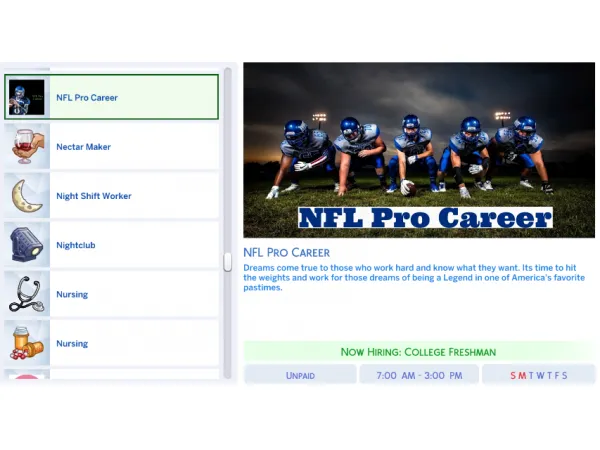Click the SMTWTFS work days box

coord(539,375)
